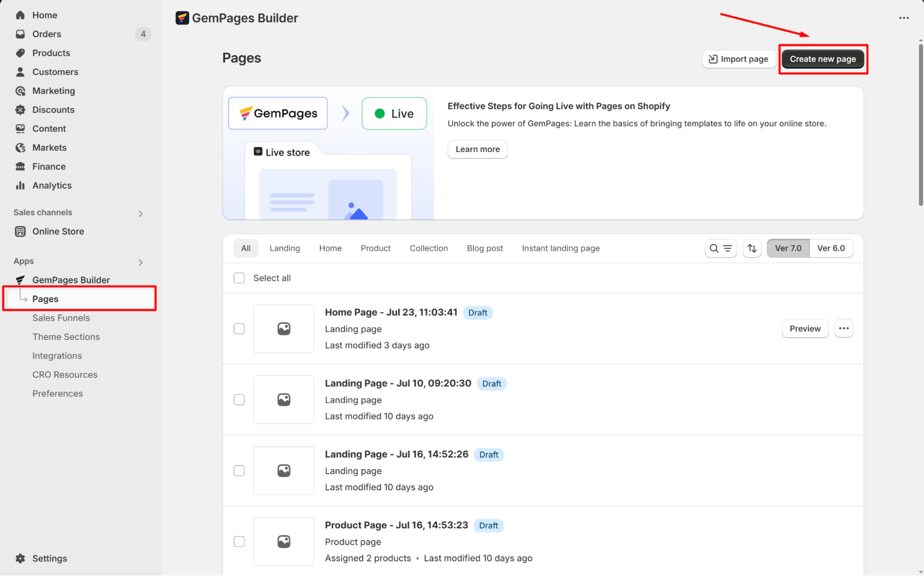Click the Learn more button
The height and width of the screenshot is (576, 924).
[477, 149]
